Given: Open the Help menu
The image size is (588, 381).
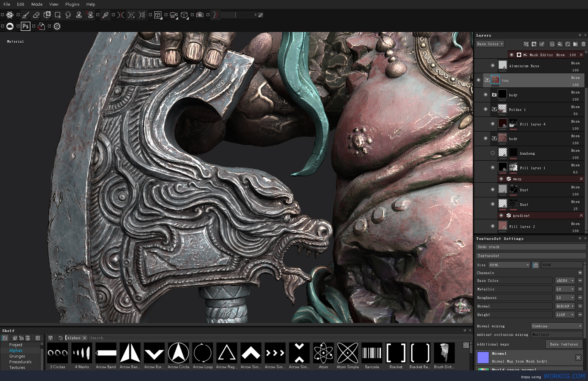Looking at the screenshot, I should point(91,4).
